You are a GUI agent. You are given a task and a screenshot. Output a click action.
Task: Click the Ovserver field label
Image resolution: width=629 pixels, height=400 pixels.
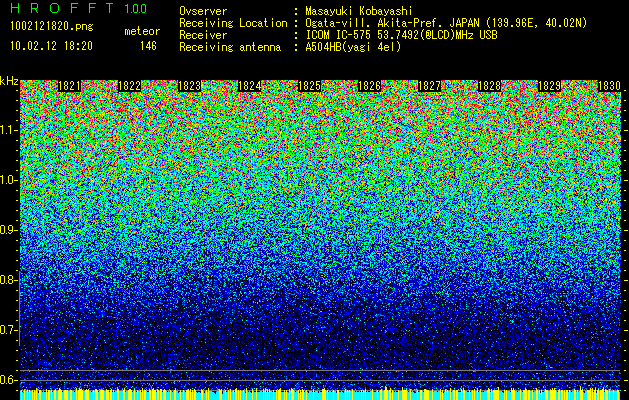point(203,11)
